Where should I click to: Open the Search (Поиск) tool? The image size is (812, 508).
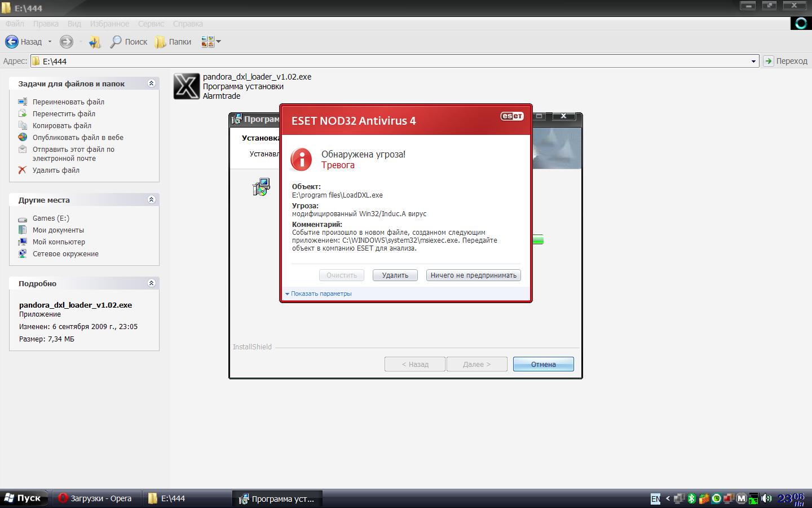tap(129, 42)
